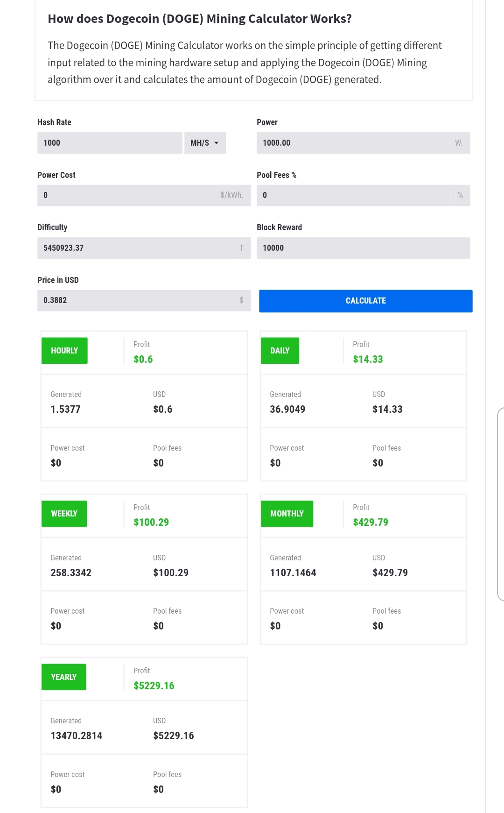This screenshot has width=504, height=813.
Task: Select the green MONTHLY label
Action: 287,514
